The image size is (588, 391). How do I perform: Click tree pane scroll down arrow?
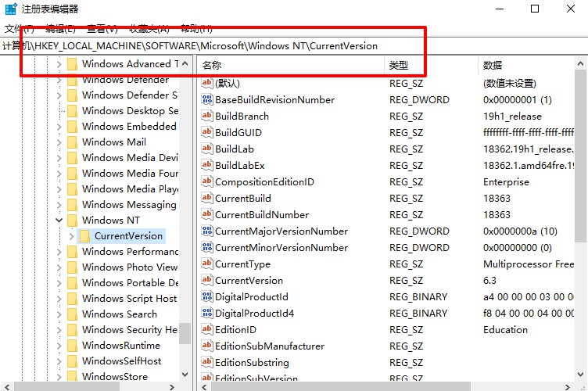coord(185,374)
